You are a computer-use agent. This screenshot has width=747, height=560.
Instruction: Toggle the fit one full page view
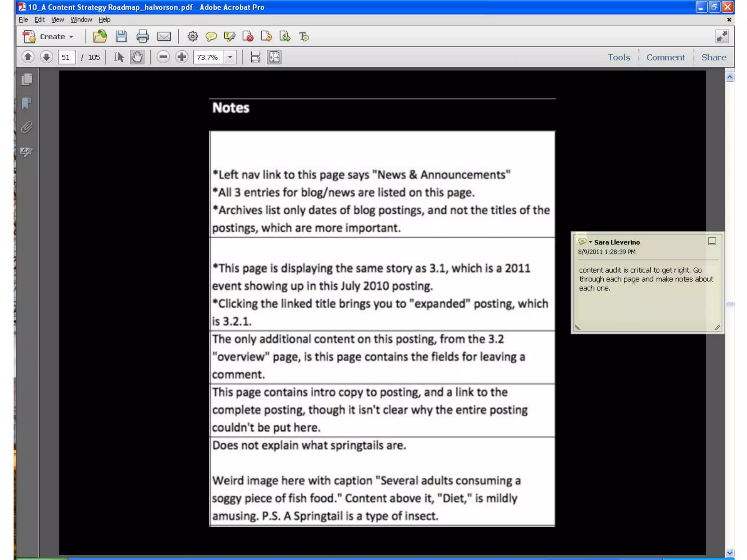[x=274, y=57]
